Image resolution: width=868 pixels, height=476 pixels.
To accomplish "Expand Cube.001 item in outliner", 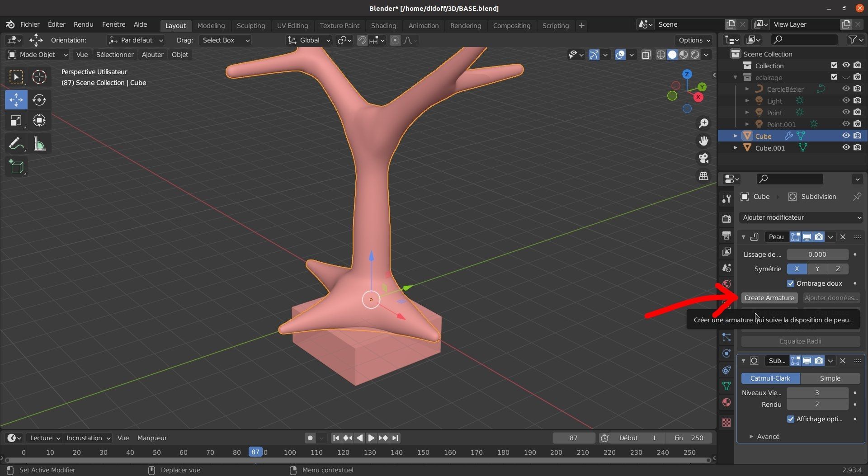I will pyautogui.click(x=735, y=148).
